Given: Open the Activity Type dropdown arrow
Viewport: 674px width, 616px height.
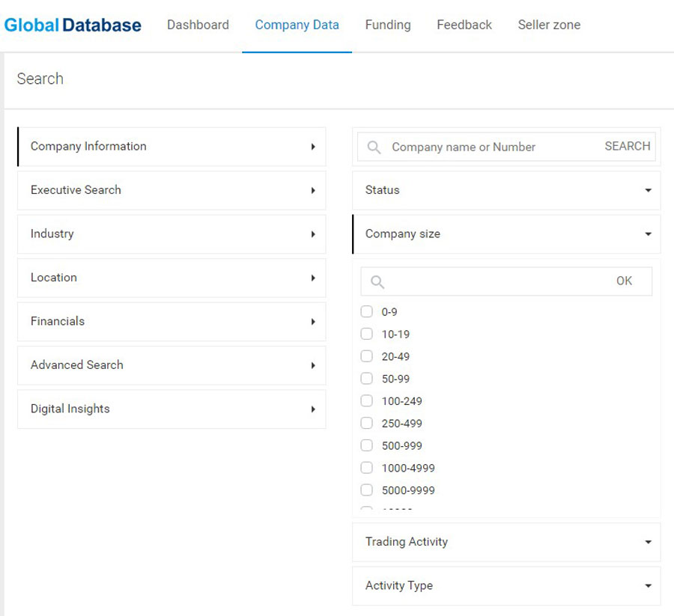Looking at the screenshot, I should coord(649,586).
